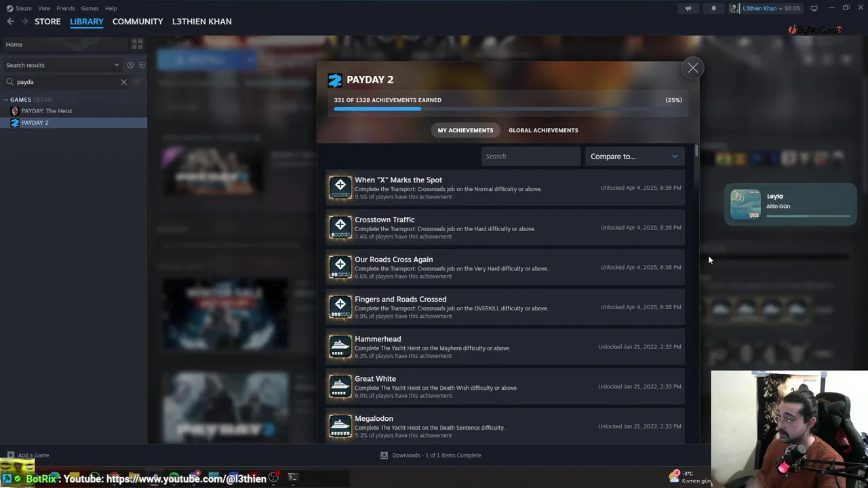
Task: Toggle the library grid view icon
Action: (x=137, y=44)
